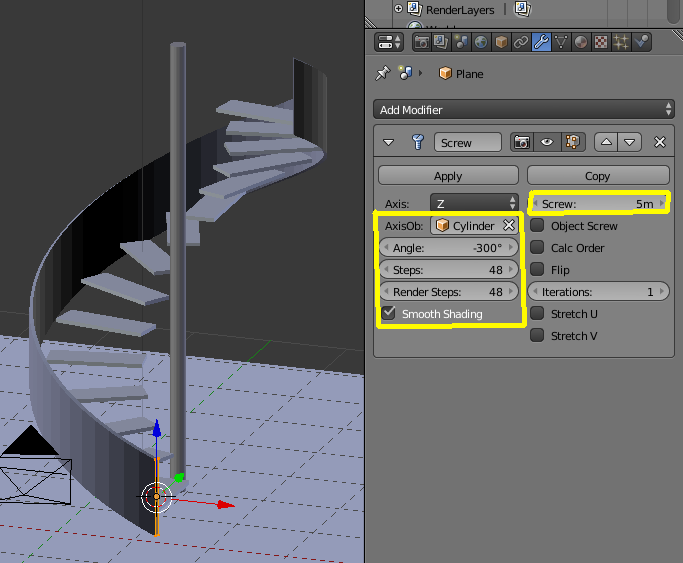The width and height of the screenshot is (683, 563).
Task: Open the editor type selector menu
Action: (x=389, y=42)
